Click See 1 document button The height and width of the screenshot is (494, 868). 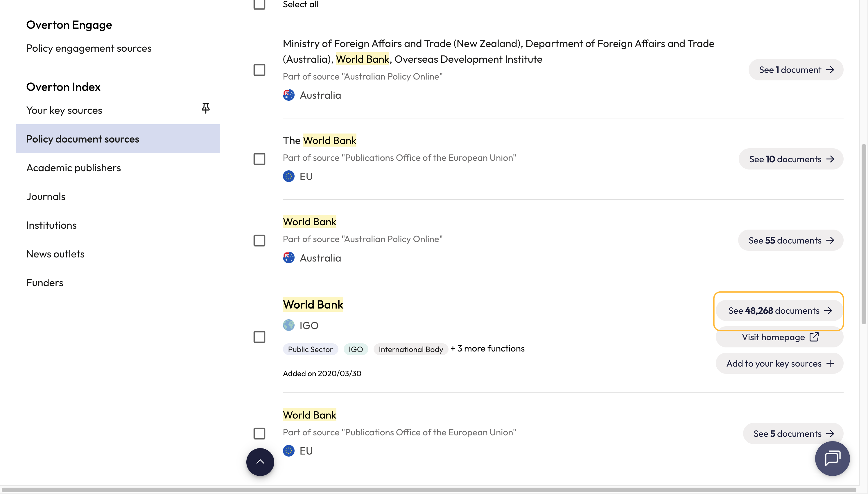[x=796, y=70]
